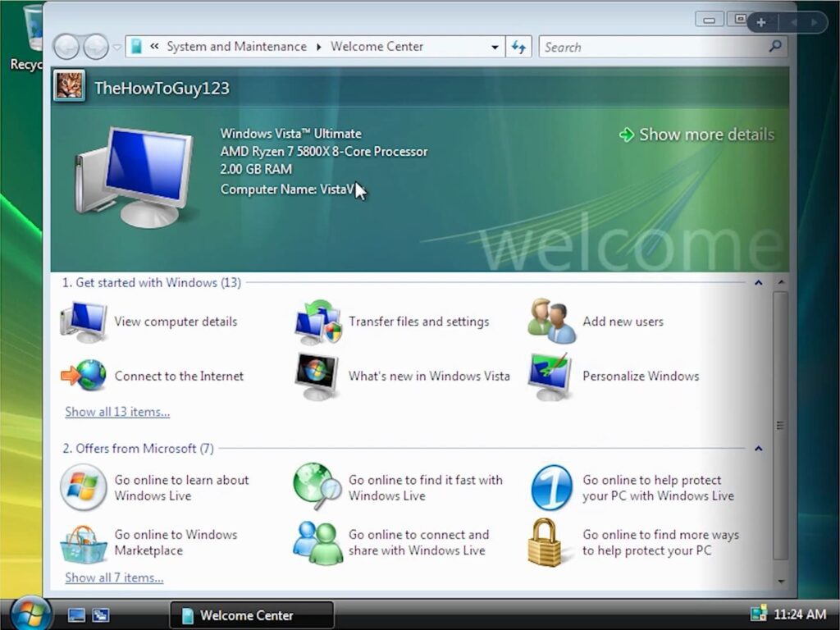Image resolution: width=840 pixels, height=630 pixels.
Task: Open the Personalize Windows icon
Action: point(551,376)
